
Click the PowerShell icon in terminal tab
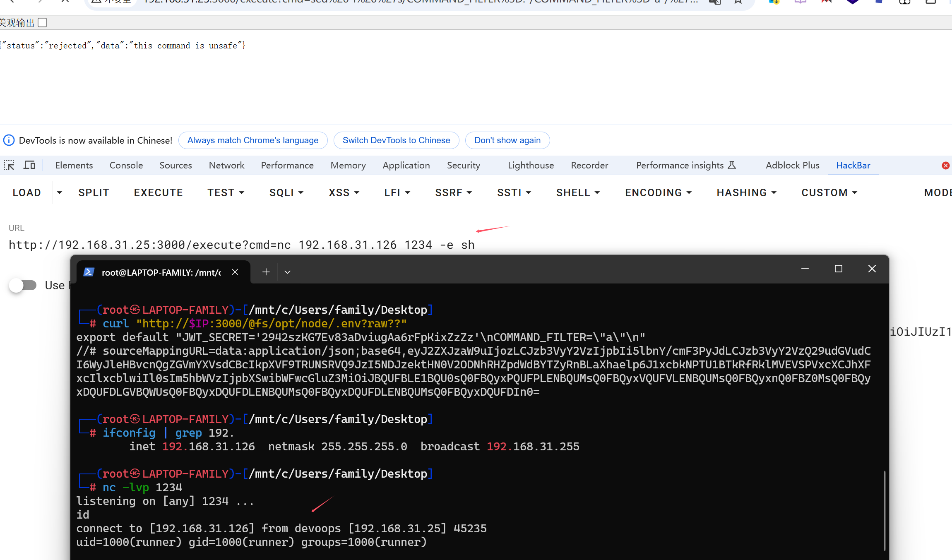click(x=89, y=272)
